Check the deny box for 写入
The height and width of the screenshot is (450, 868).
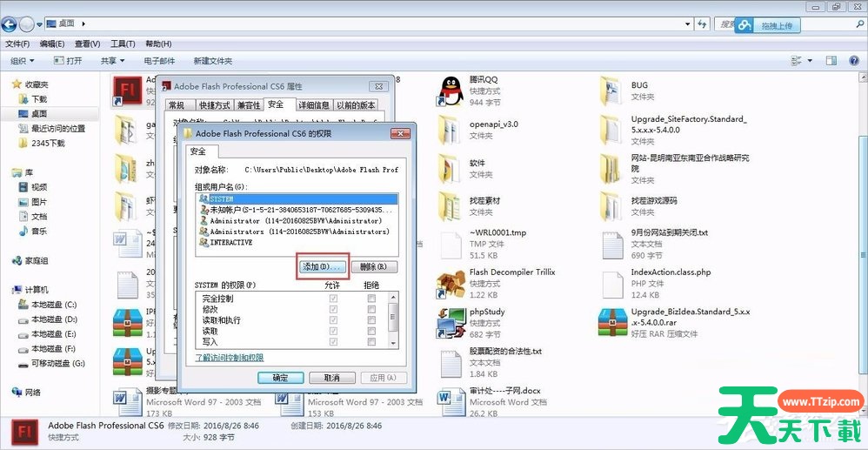[371, 341]
